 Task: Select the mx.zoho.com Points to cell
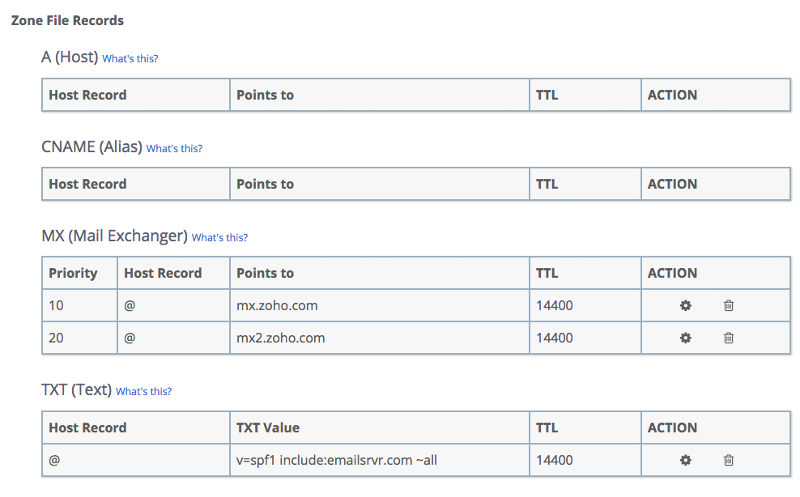pyautogui.click(x=380, y=306)
